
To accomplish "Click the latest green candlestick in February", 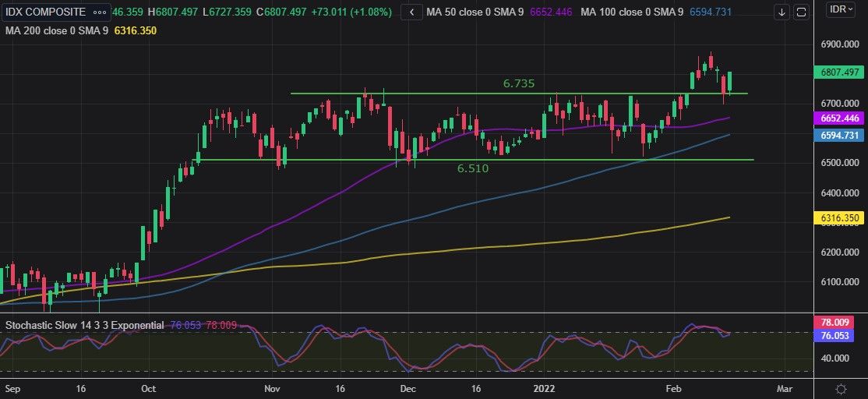I will click(x=730, y=81).
